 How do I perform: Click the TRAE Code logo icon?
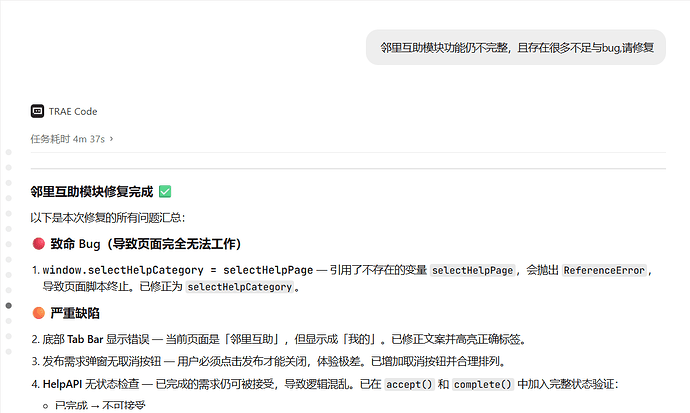pyautogui.click(x=37, y=111)
